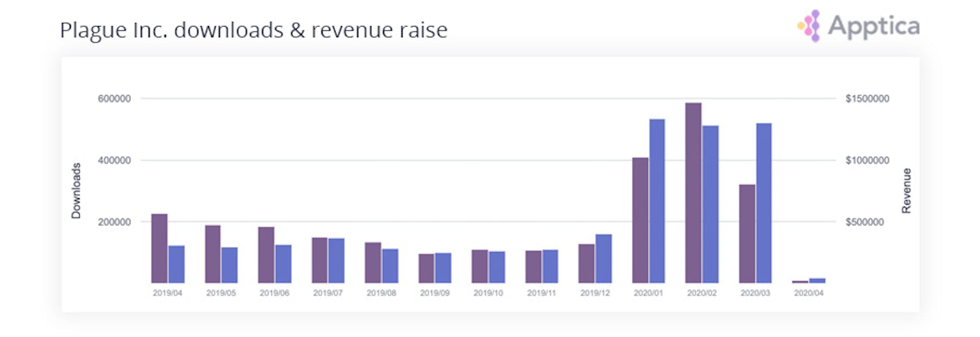Screen dimensions: 980x337
Task: Click the '2020/04' x-axis label
Action: pyautogui.click(x=808, y=293)
